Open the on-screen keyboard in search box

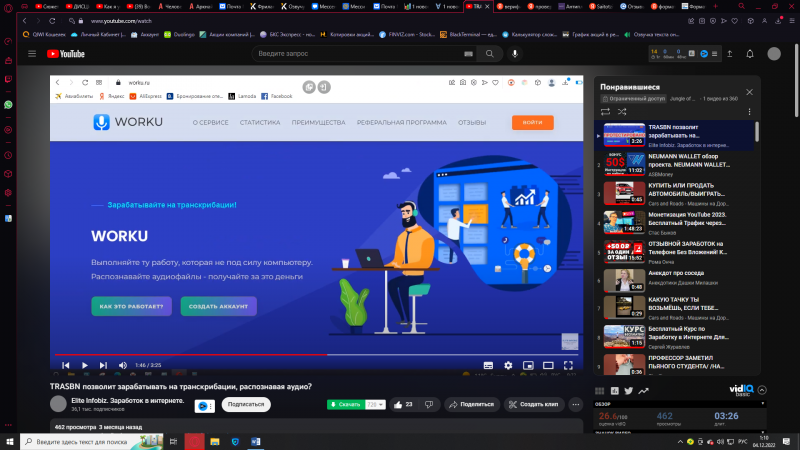pos(468,54)
